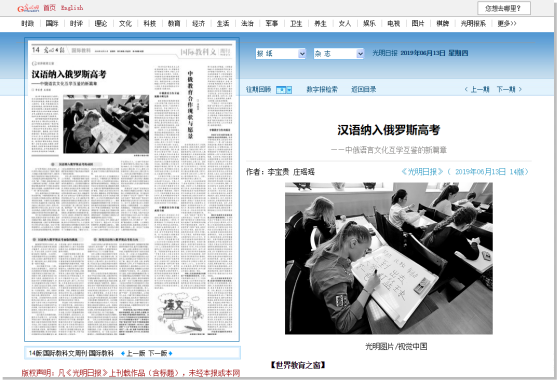The height and width of the screenshot is (380, 557).
Task: Open the 娱乐 navigation item
Action: [369, 23]
